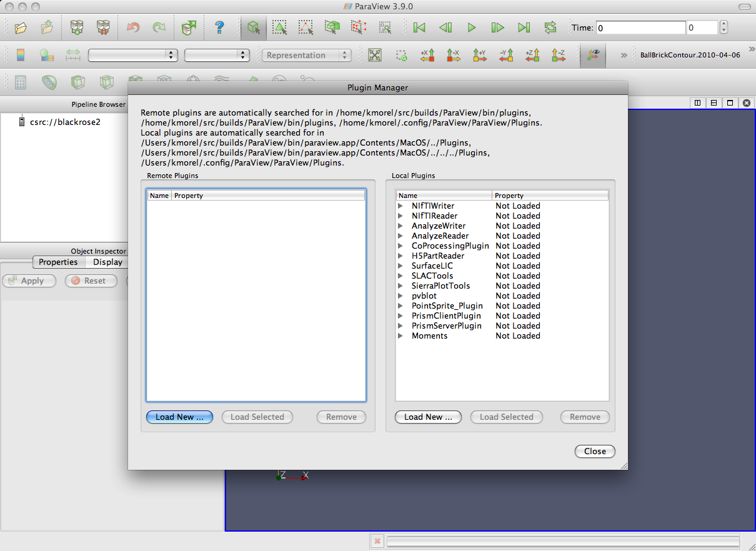Switch to the Display tab

(x=107, y=262)
